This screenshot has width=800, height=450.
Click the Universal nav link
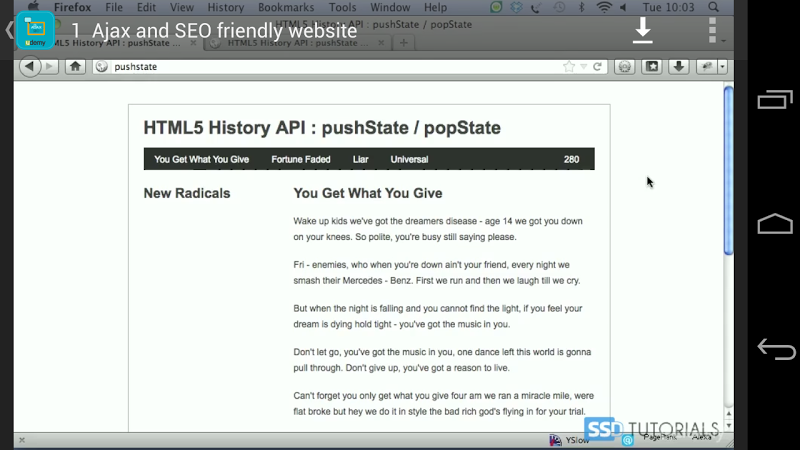pyautogui.click(x=409, y=159)
